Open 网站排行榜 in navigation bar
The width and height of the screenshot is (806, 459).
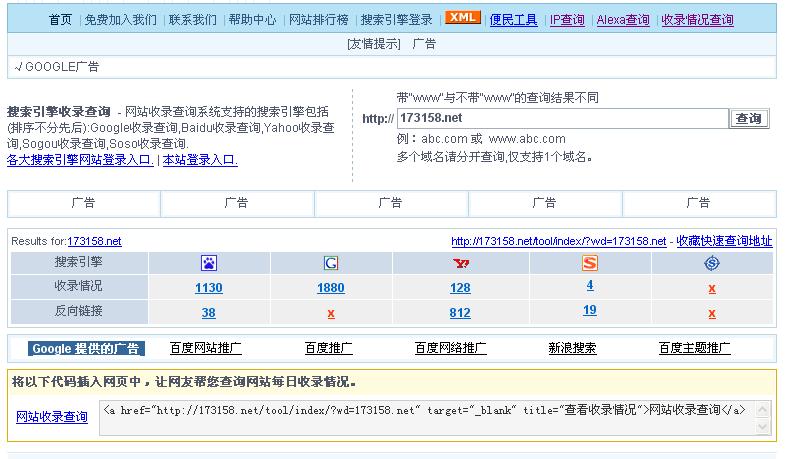[x=319, y=20]
